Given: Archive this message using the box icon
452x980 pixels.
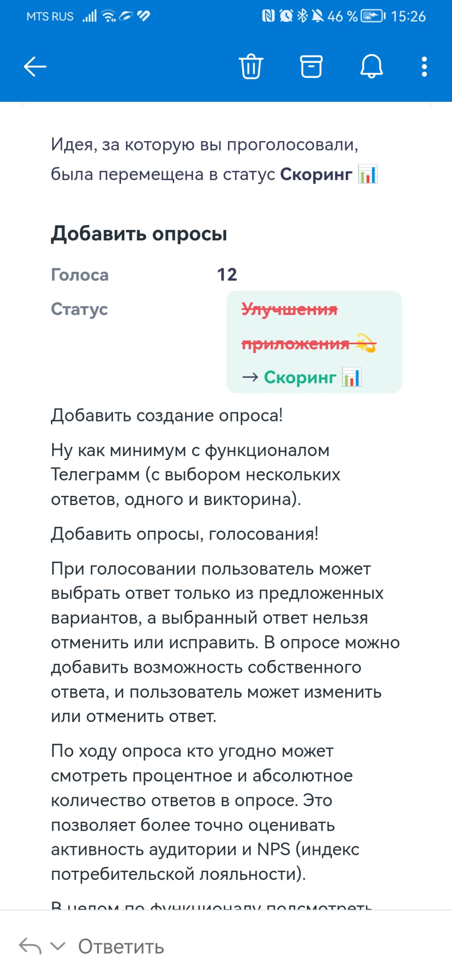Looking at the screenshot, I should point(311,67).
